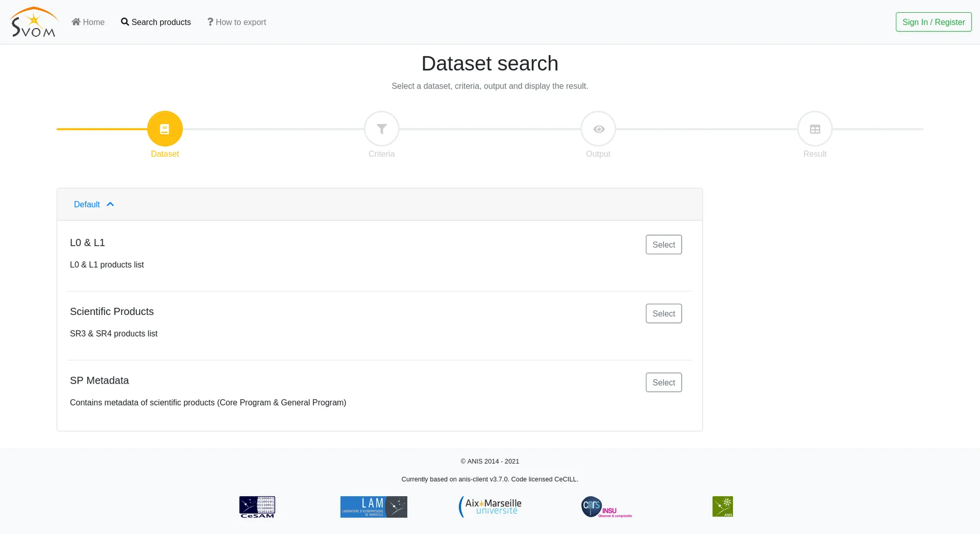Click the L0 & L1 dataset title
The width and height of the screenshot is (980, 534).
87,243
